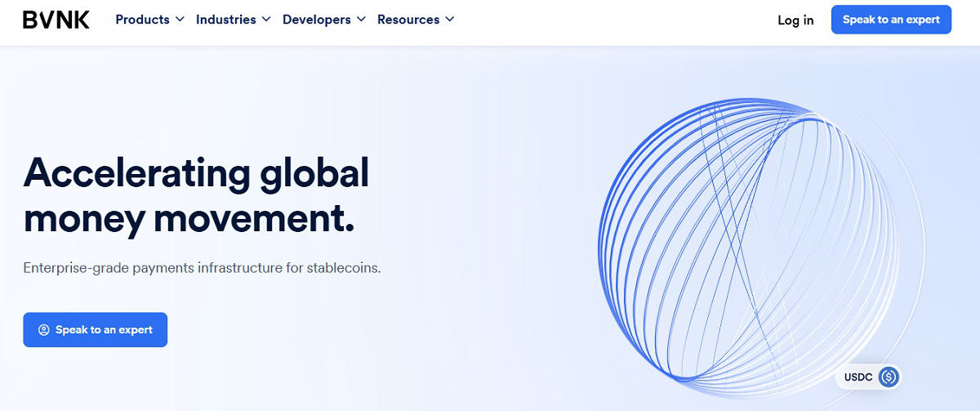
Task: Expand the chevron next to Resources
Action: 450,20
